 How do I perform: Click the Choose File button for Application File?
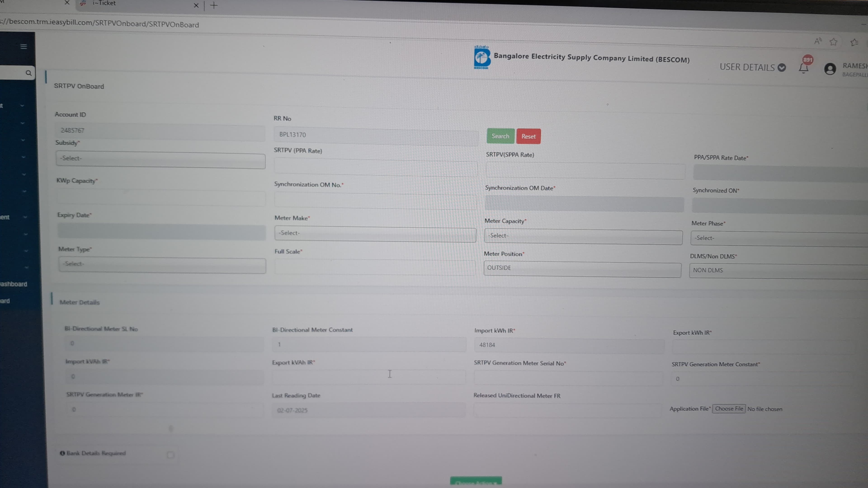(729, 408)
